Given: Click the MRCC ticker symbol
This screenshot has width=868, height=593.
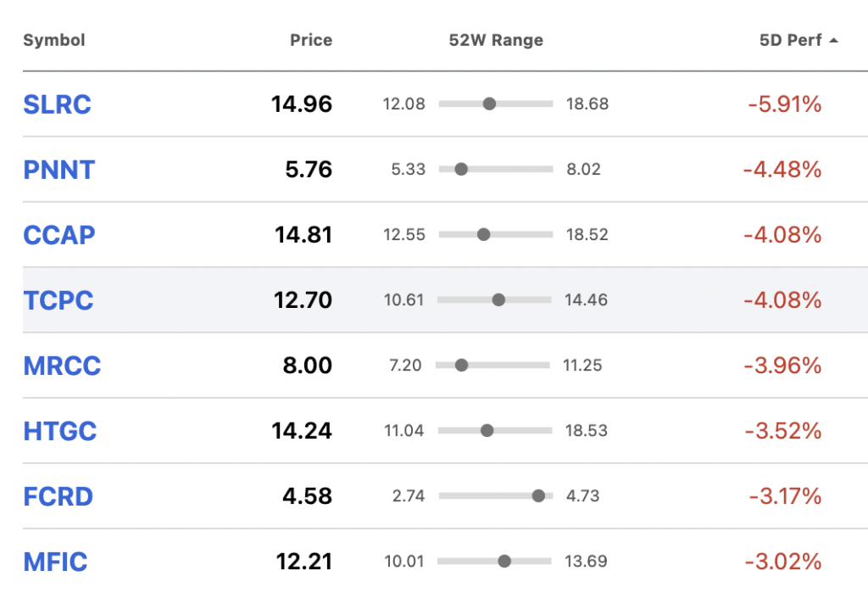Looking at the screenshot, I should tap(62, 366).
